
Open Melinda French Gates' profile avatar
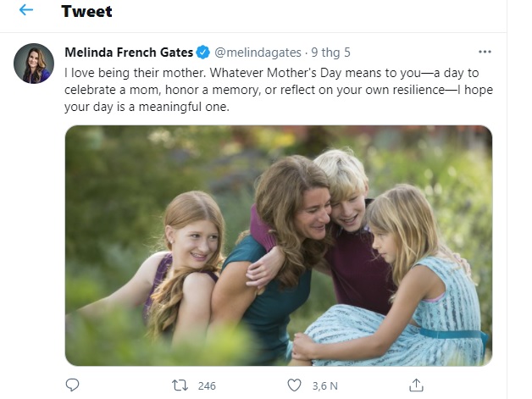point(34,64)
